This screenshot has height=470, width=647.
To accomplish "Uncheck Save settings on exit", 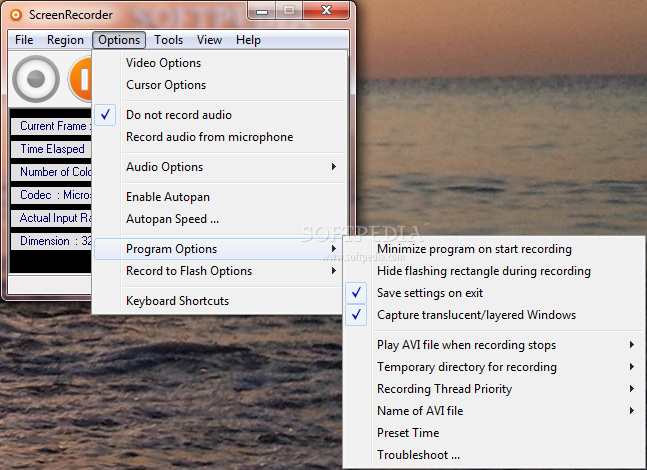I will click(x=494, y=293).
